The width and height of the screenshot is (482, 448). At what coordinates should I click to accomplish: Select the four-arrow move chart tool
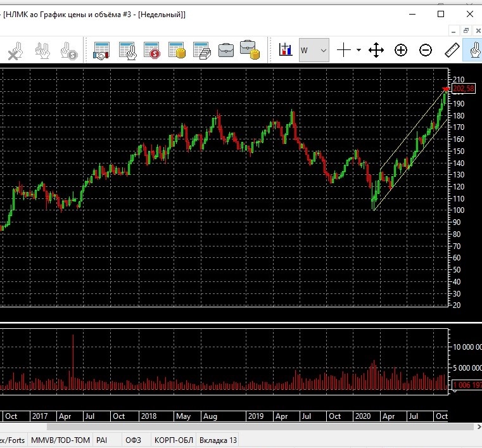pos(376,50)
